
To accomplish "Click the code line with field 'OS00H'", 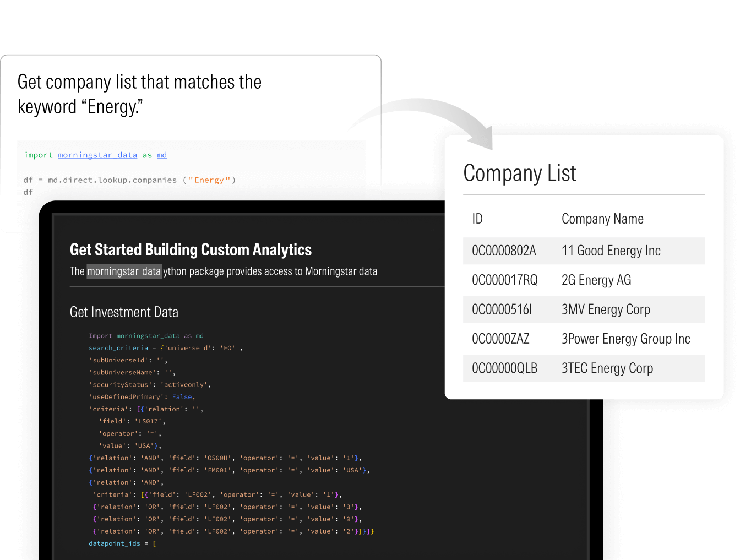I will (225, 458).
